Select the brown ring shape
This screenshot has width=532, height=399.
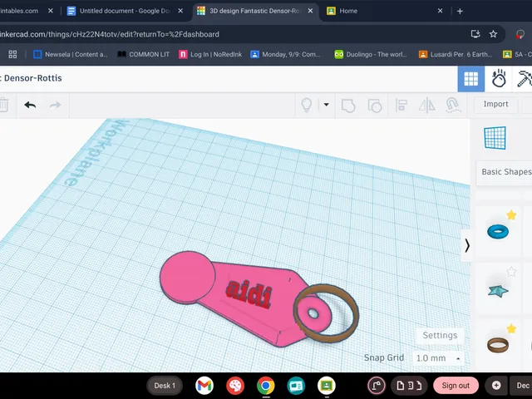(498, 345)
